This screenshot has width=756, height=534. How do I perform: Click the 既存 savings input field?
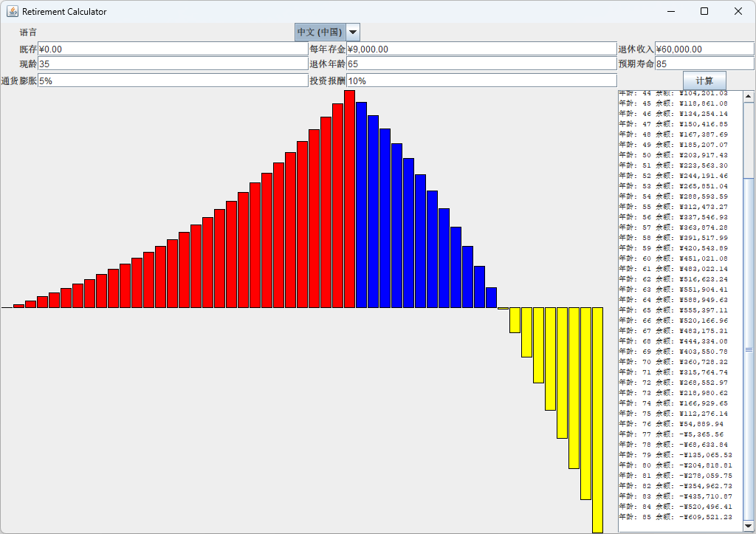point(173,49)
